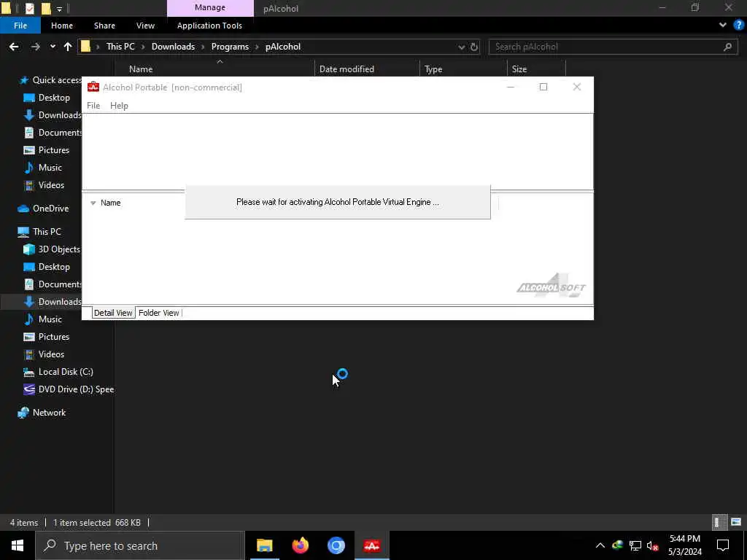
Task: Open the File menu in Alcohol Portable
Action: click(93, 106)
